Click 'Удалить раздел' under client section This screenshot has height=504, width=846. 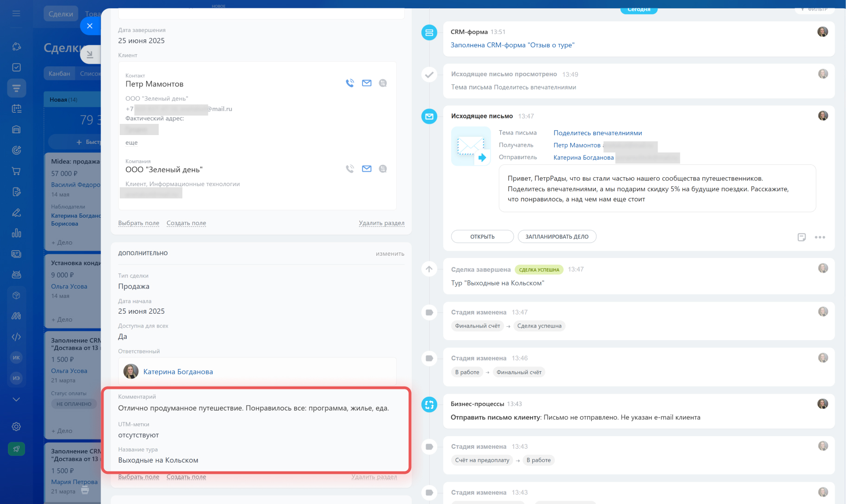(x=381, y=223)
